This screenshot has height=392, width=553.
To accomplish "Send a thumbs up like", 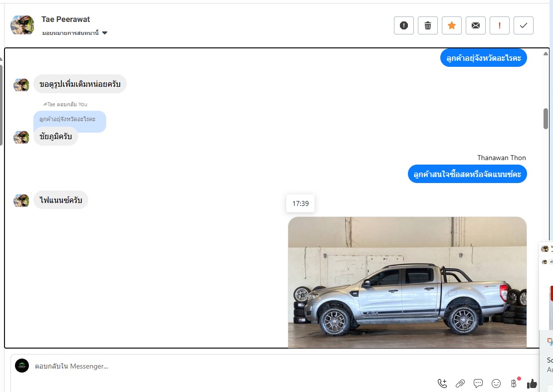I will pyautogui.click(x=532, y=383).
